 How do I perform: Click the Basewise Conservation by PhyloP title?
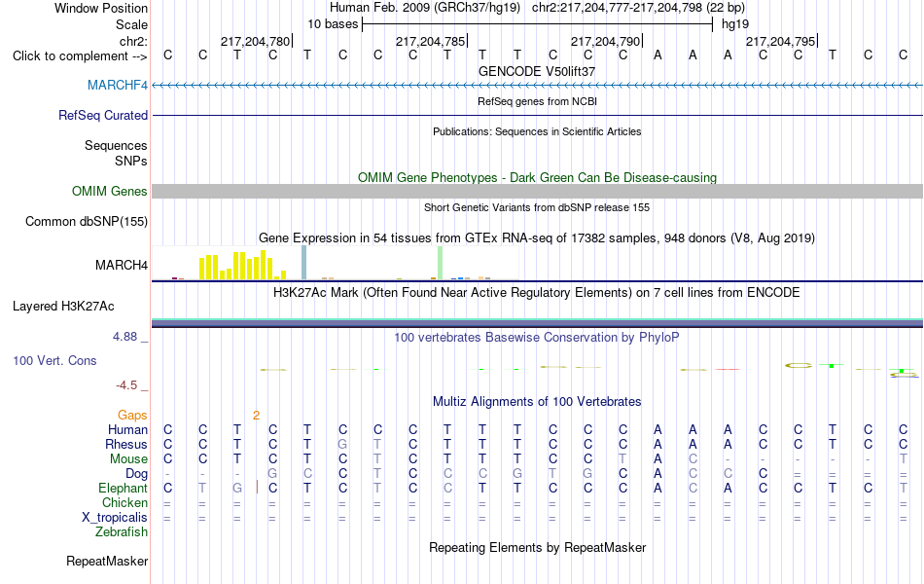[x=537, y=338]
